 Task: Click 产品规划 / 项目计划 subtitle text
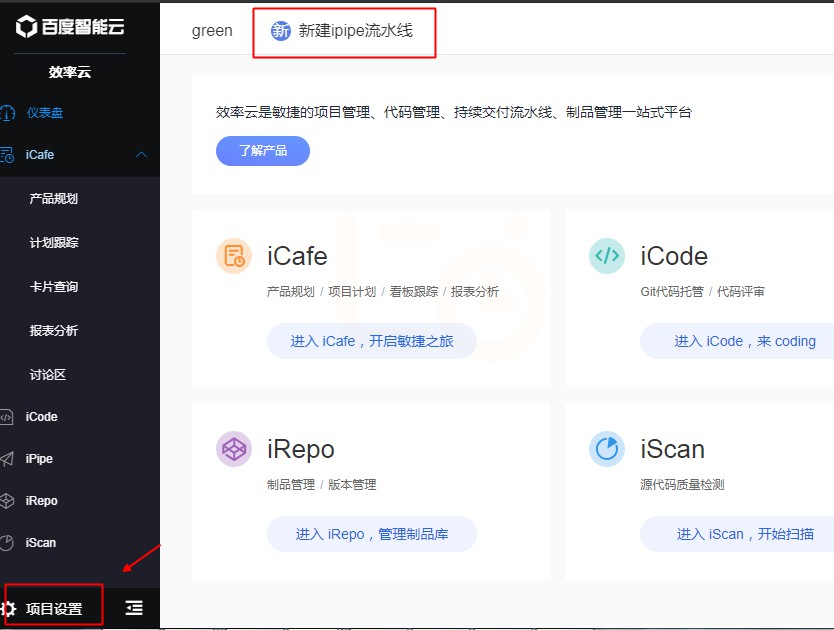click(383, 292)
